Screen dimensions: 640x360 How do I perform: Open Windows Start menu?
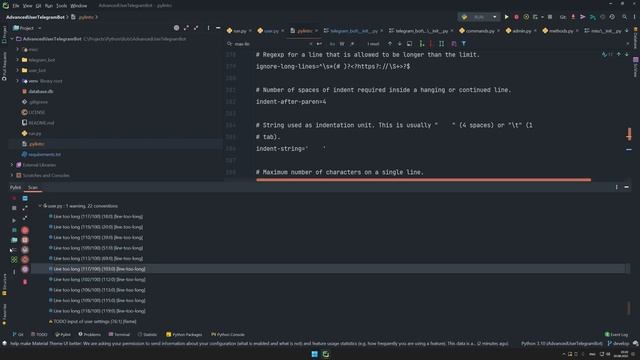tap(314, 354)
